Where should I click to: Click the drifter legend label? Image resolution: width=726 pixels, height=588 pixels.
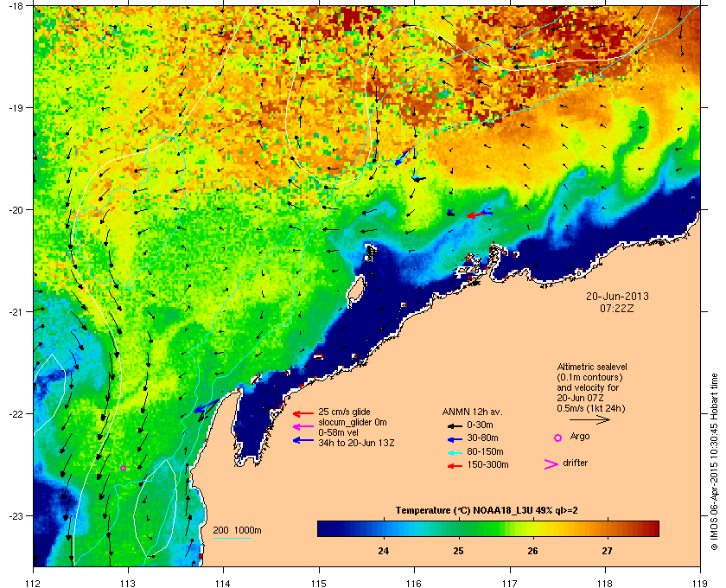click(x=575, y=463)
